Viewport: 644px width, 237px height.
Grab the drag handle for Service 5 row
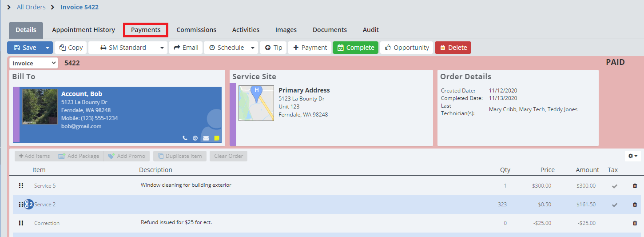coord(21,186)
